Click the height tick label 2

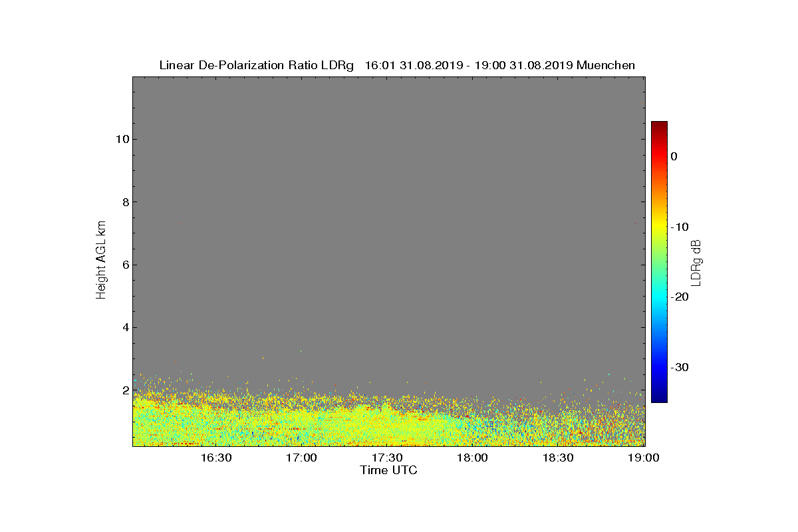[124, 390]
